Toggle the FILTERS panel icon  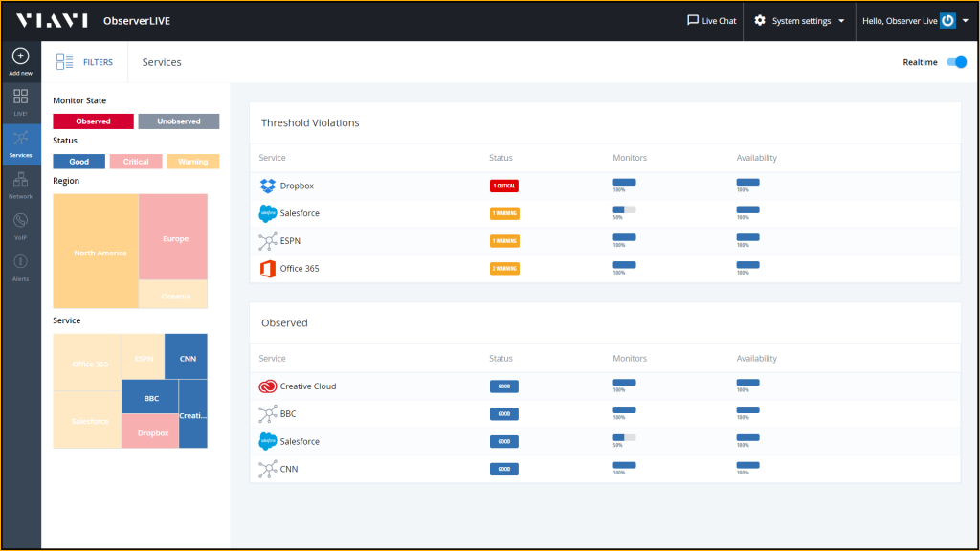coord(64,62)
